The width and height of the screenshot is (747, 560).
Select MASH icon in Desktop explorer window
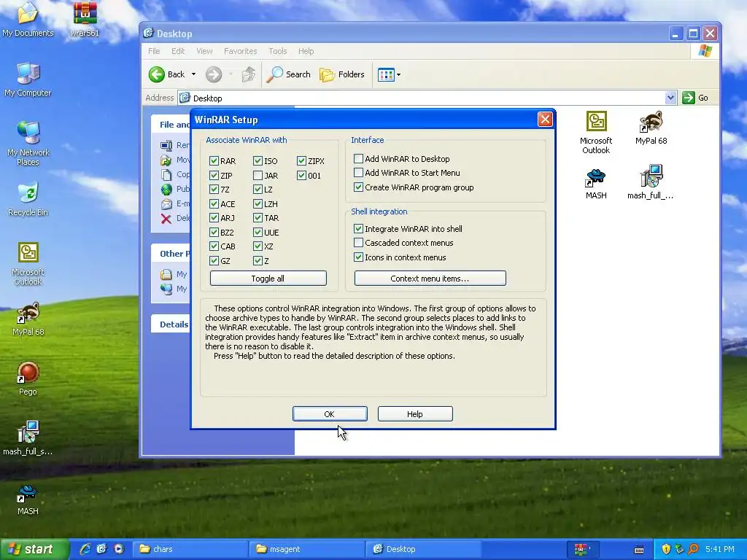[x=596, y=182]
